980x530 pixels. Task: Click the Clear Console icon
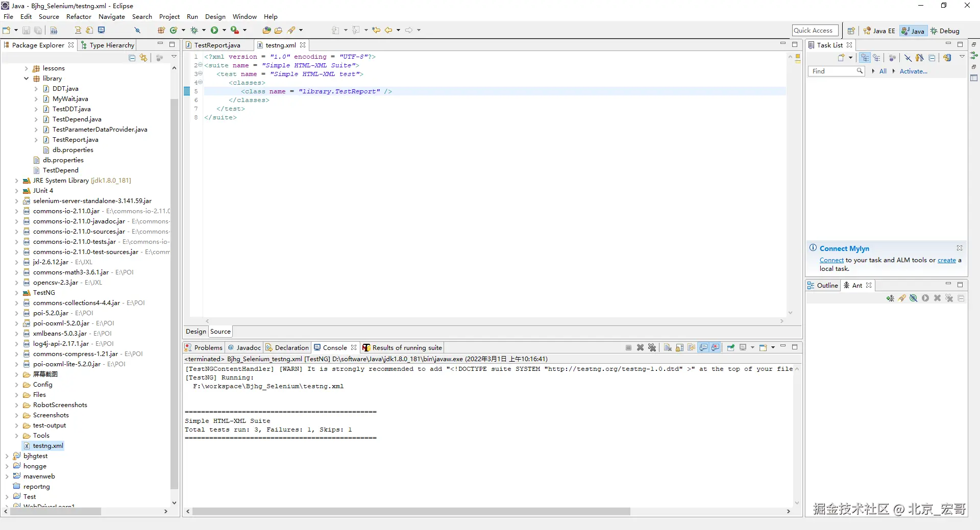pyautogui.click(x=668, y=347)
